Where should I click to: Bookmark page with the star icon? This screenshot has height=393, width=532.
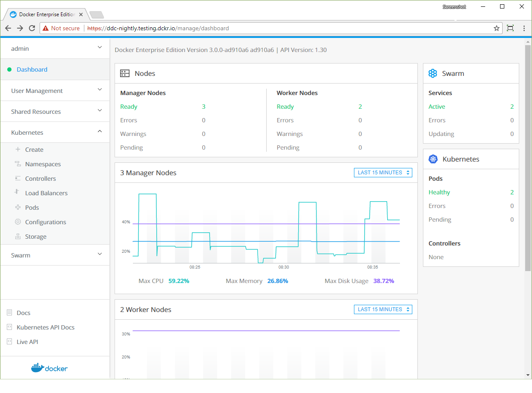[496, 28]
